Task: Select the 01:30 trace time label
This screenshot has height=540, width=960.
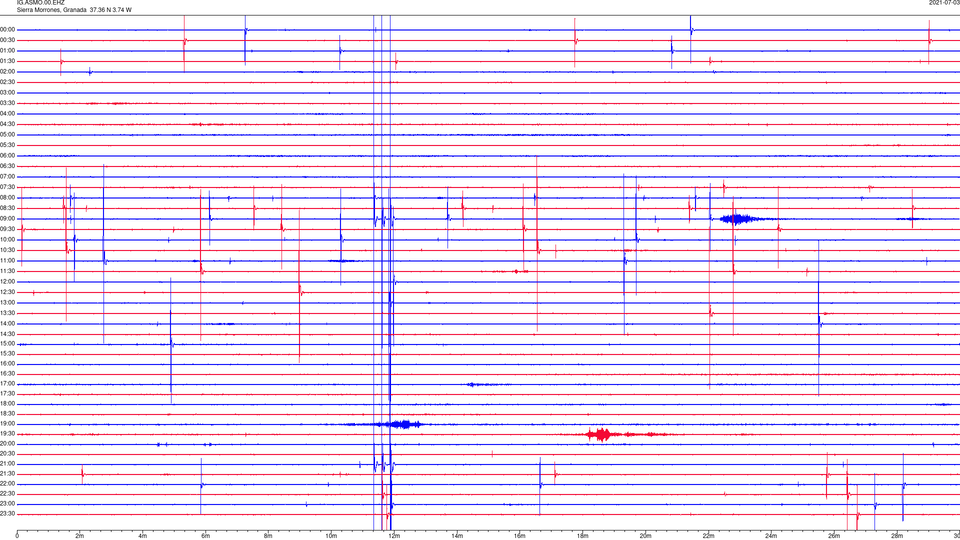Action: click(x=8, y=61)
